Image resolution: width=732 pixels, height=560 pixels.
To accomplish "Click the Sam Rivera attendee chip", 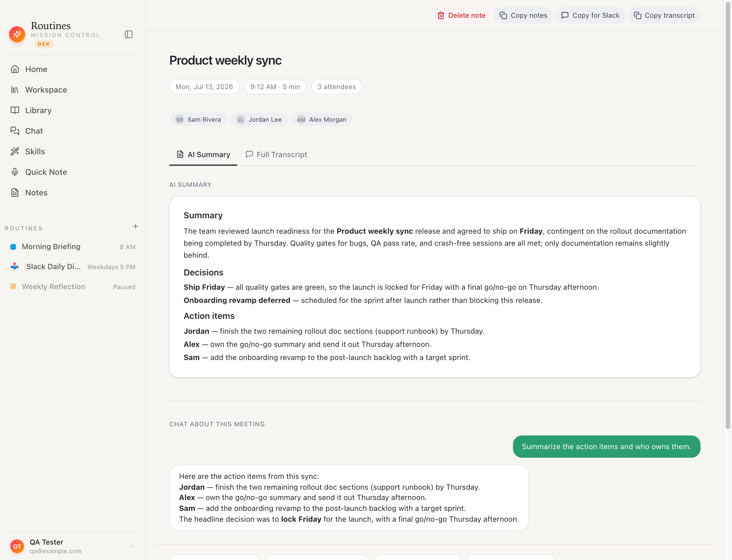I will click(x=198, y=120).
